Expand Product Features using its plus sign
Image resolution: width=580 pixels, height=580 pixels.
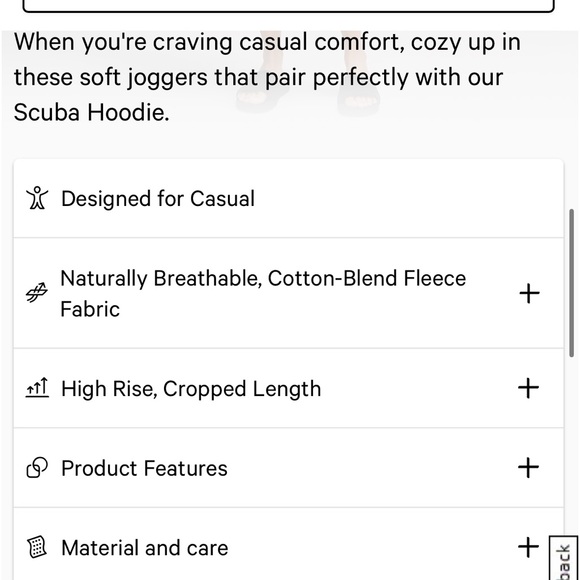pyautogui.click(x=528, y=468)
